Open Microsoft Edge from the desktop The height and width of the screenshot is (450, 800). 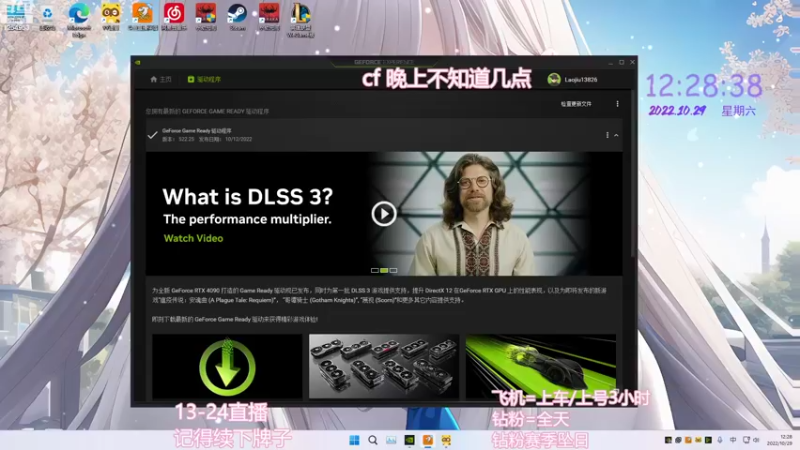point(79,18)
